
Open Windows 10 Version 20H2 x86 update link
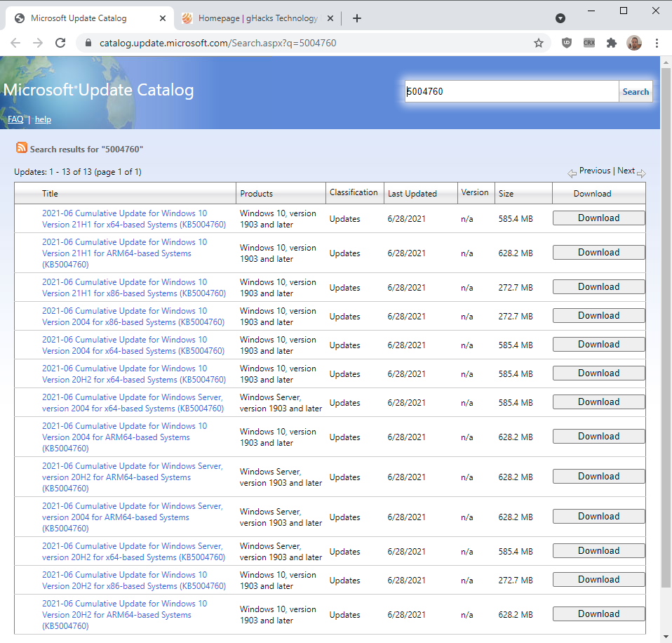134,581
